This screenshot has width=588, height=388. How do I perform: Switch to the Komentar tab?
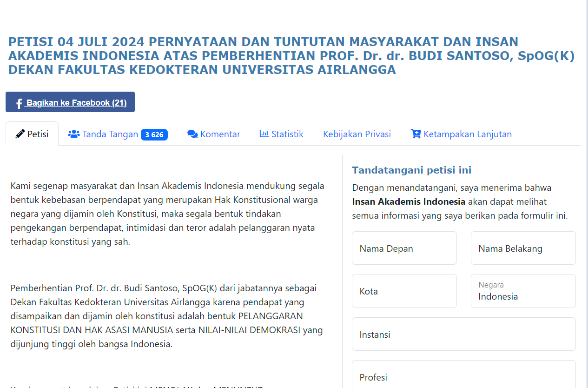coord(220,134)
